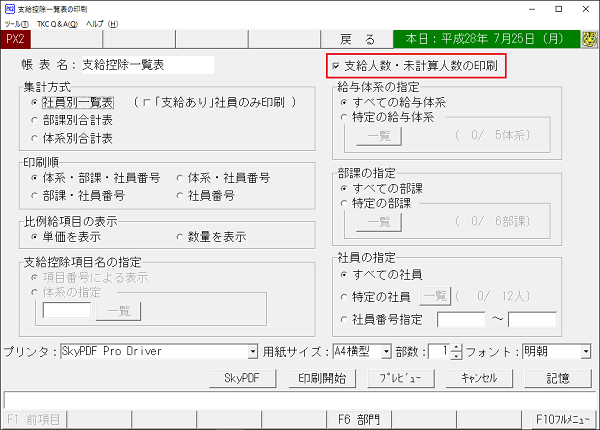This screenshot has height=430, width=600.
Task: Open the ツール menu
Action: pyautogui.click(x=16, y=24)
